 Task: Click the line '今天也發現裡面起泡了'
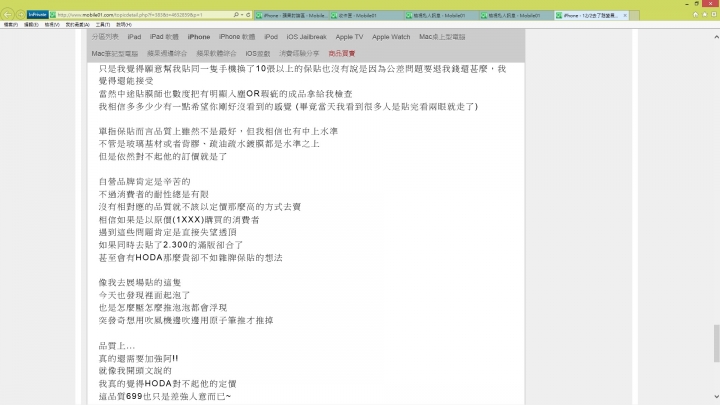click(x=145, y=295)
